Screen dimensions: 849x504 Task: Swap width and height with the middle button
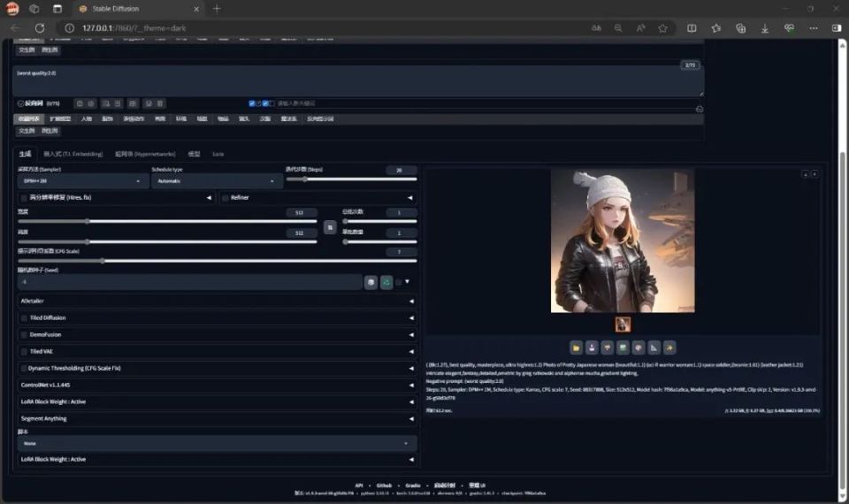click(x=330, y=227)
